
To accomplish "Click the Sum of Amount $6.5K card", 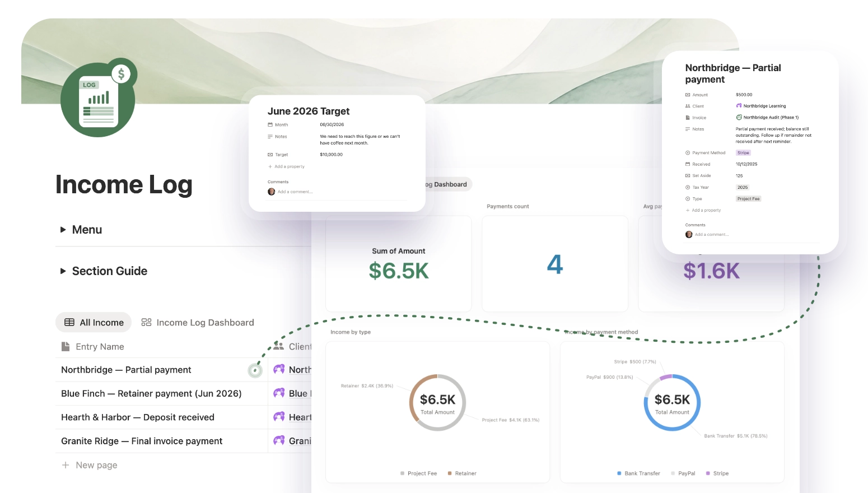I will tap(399, 264).
